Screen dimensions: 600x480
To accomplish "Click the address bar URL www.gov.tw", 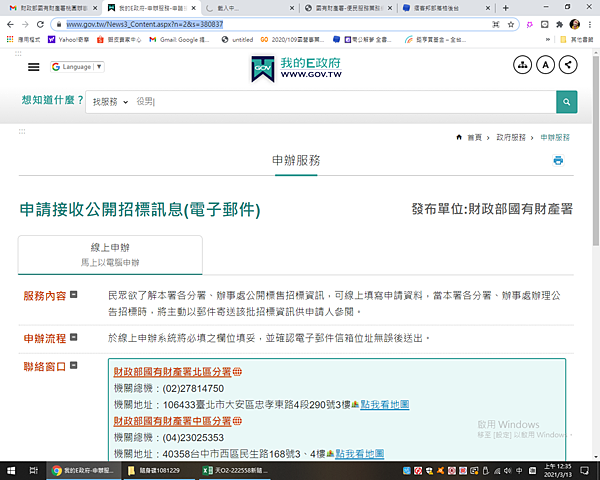I will tap(145, 24).
